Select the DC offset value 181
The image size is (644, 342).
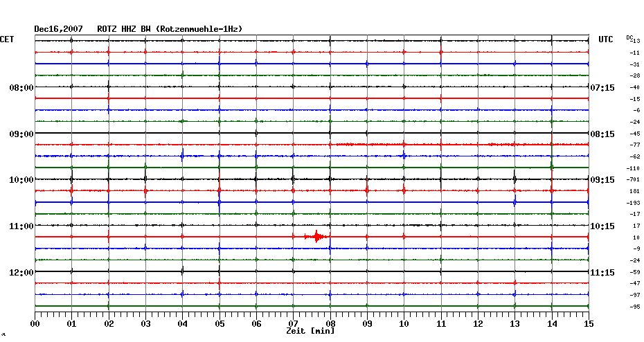coord(634,191)
